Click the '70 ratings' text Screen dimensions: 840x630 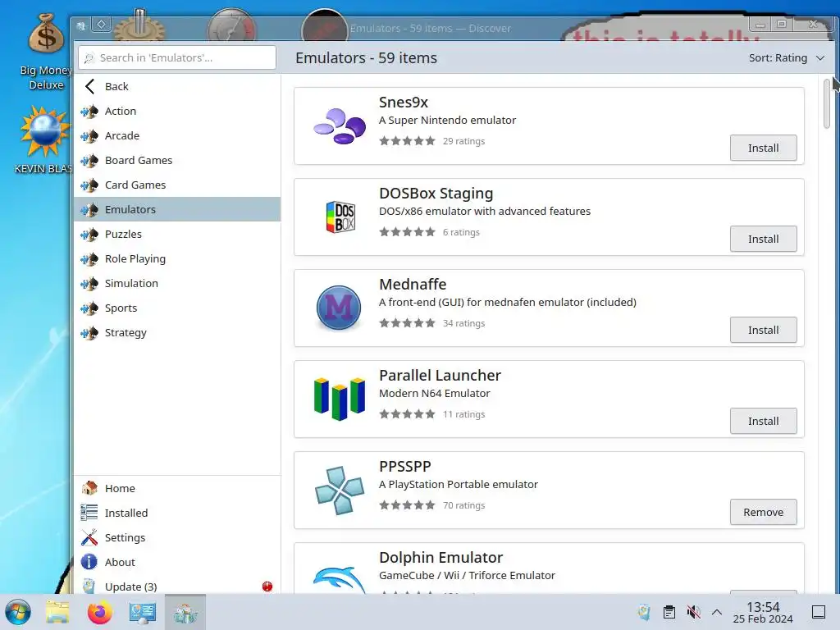(x=464, y=505)
